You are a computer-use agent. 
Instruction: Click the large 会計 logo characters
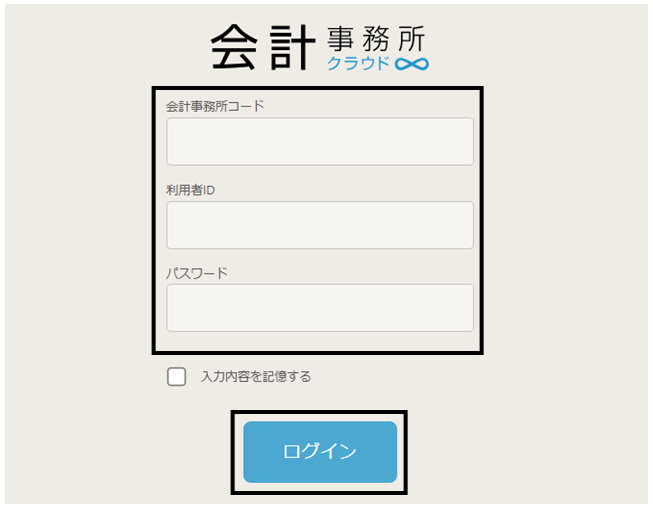pyautogui.click(x=262, y=47)
